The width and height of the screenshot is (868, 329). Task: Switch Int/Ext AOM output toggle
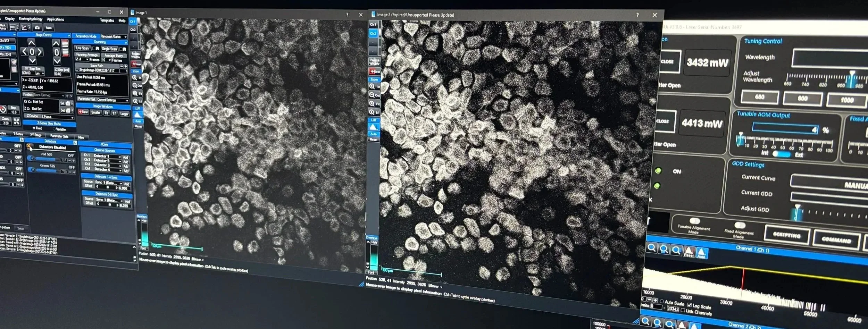point(781,154)
